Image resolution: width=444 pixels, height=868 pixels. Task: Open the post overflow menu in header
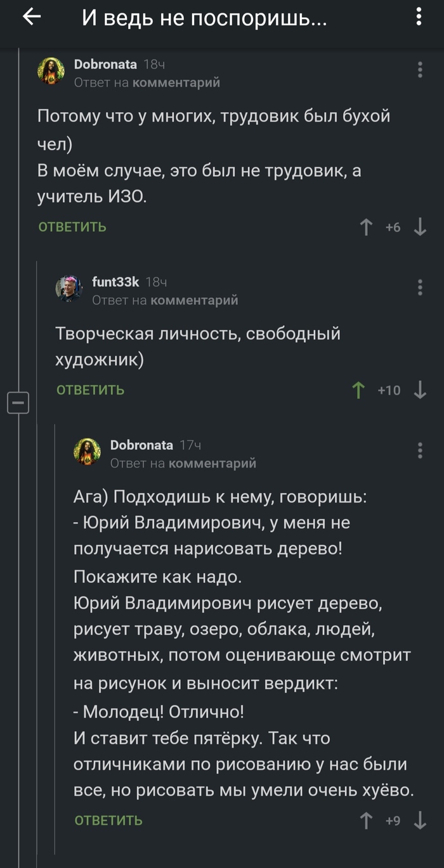pyautogui.click(x=419, y=18)
